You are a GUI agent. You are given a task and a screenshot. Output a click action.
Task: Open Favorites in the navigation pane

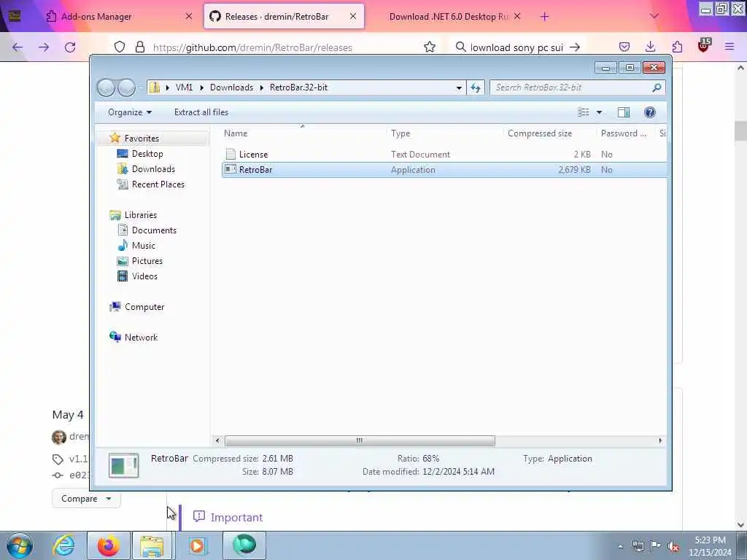coord(142,139)
